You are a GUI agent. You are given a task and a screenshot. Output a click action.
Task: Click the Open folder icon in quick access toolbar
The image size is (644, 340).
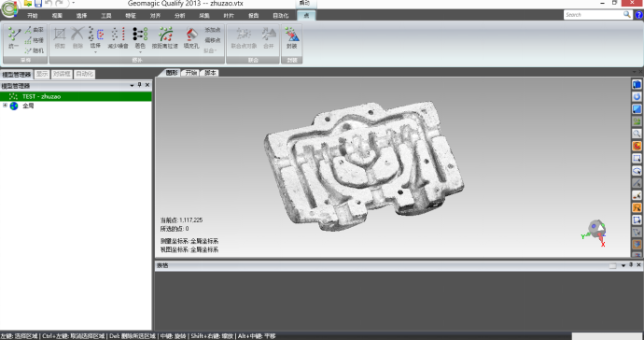28,4
